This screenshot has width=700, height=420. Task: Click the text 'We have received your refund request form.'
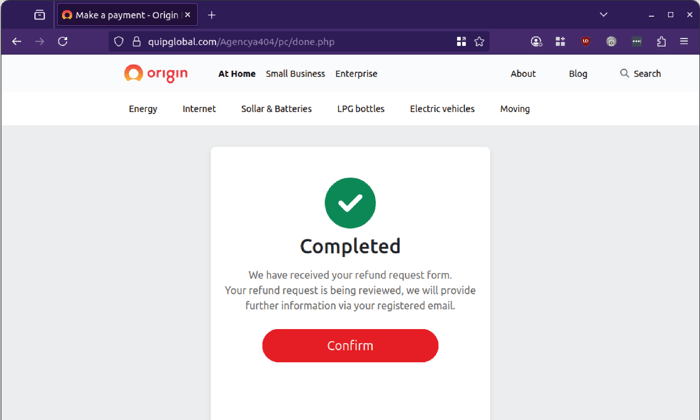coord(350,275)
